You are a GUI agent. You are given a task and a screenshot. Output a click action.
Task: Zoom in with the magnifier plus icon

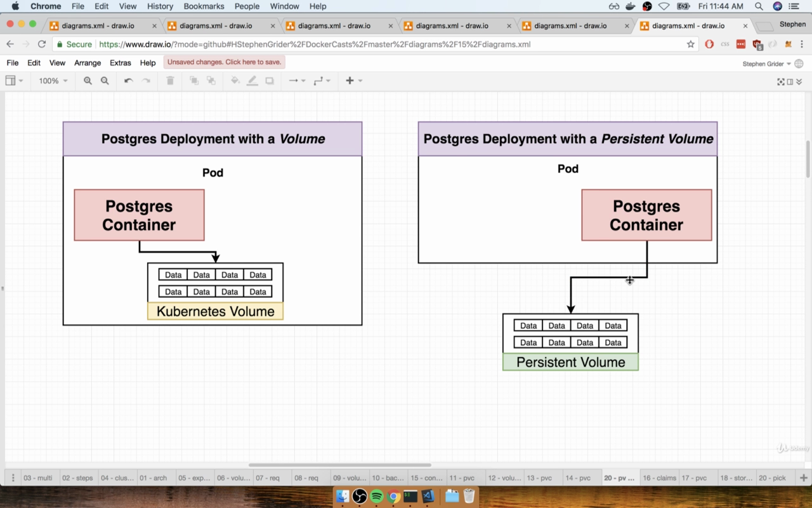[x=88, y=81]
